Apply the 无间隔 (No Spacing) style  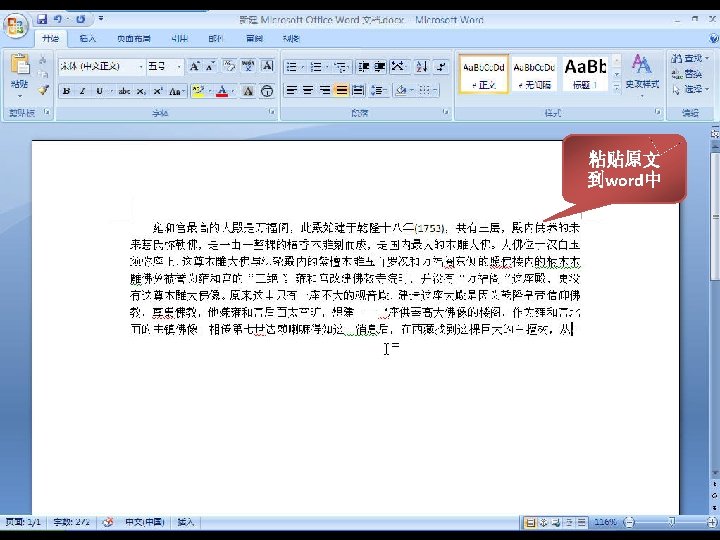pyautogui.click(x=534, y=74)
